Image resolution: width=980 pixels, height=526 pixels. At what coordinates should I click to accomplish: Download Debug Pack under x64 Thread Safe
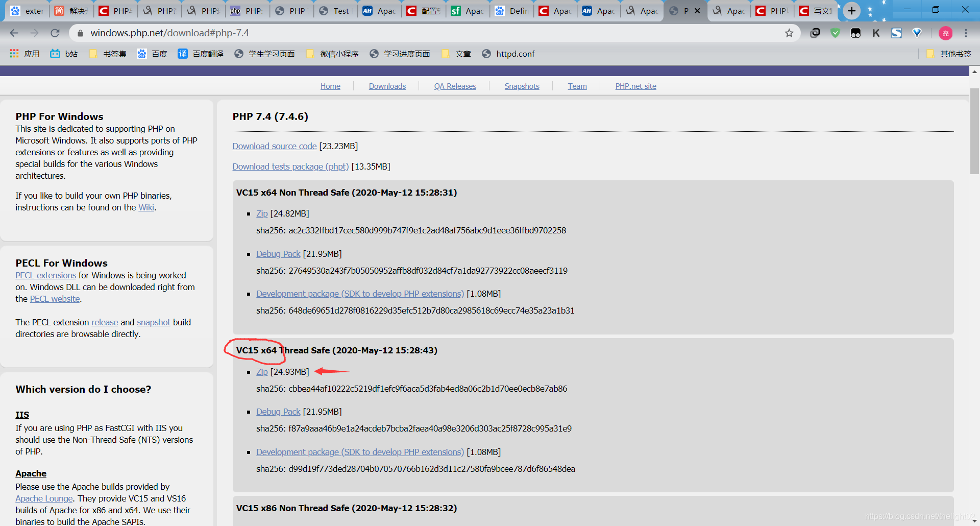click(278, 412)
